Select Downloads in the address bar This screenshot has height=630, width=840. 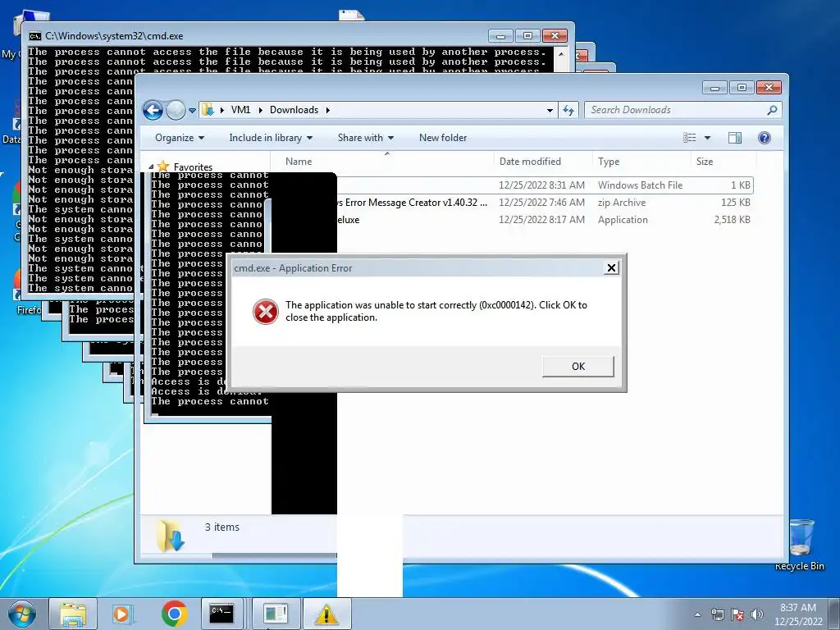pyautogui.click(x=294, y=110)
